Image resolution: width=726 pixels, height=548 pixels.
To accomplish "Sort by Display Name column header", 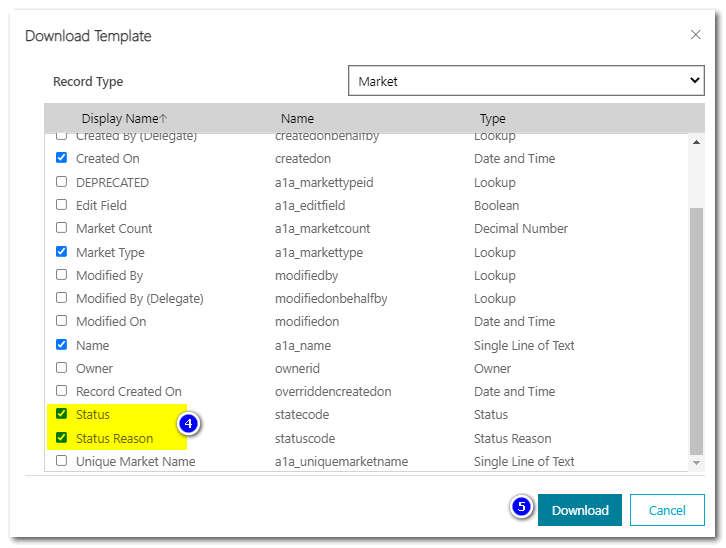I will pyautogui.click(x=124, y=119).
